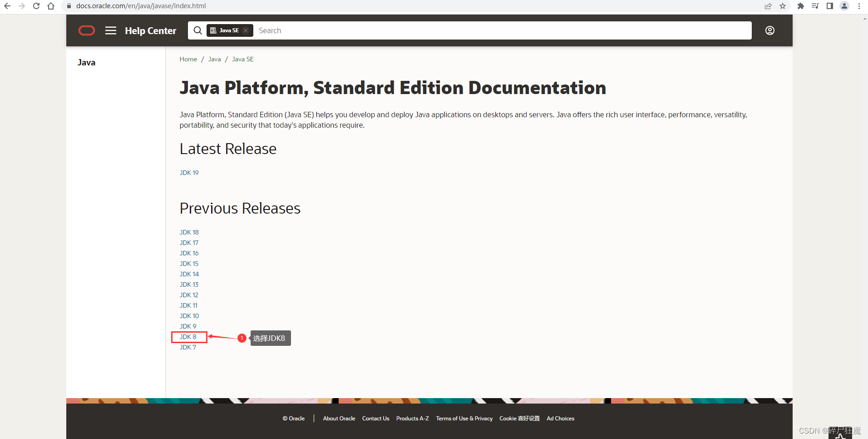Open the media control icon in the toolbar

[x=815, y=6]
